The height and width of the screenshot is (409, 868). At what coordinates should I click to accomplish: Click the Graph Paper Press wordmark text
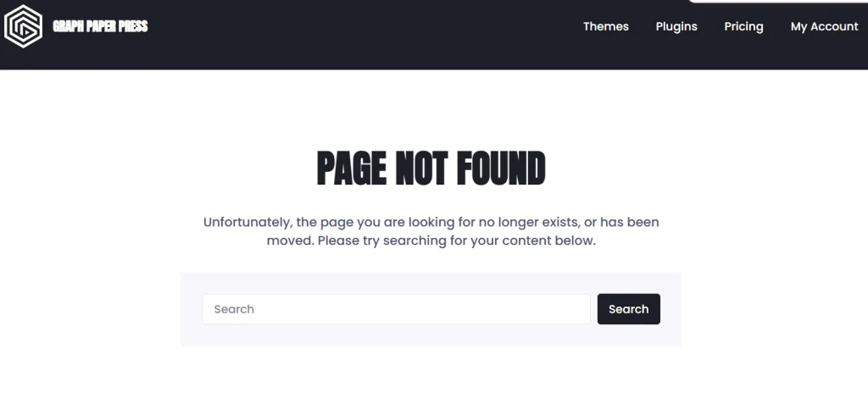[100, 26]
